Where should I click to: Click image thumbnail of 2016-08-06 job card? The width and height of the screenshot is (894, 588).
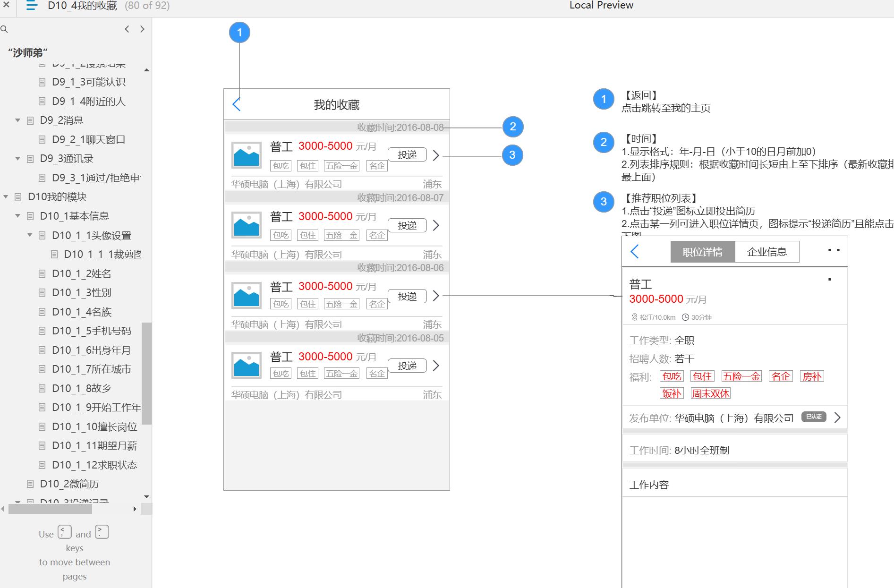pos(247,295)
